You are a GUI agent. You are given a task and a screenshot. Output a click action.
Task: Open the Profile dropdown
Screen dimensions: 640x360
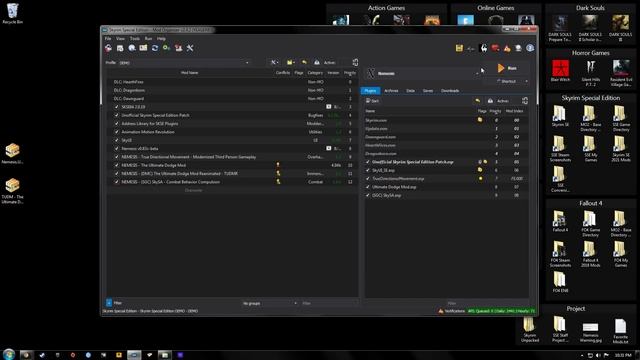[184, 63]
